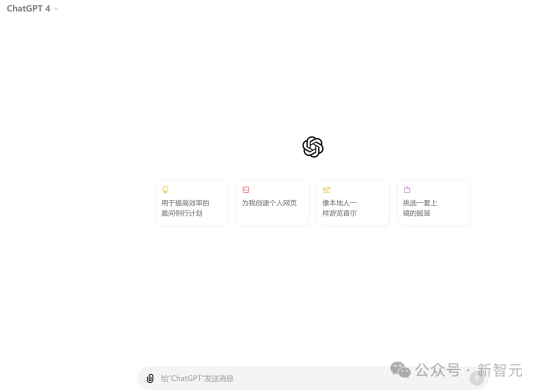
Task: Click the purple shopping bag icon
Action: [407, 189]
